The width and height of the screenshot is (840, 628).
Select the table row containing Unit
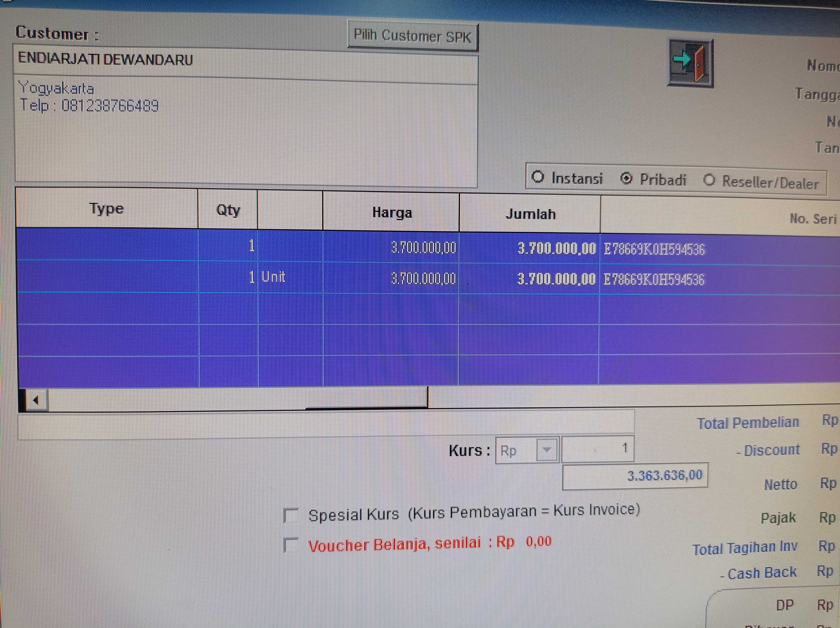point(273,277)
